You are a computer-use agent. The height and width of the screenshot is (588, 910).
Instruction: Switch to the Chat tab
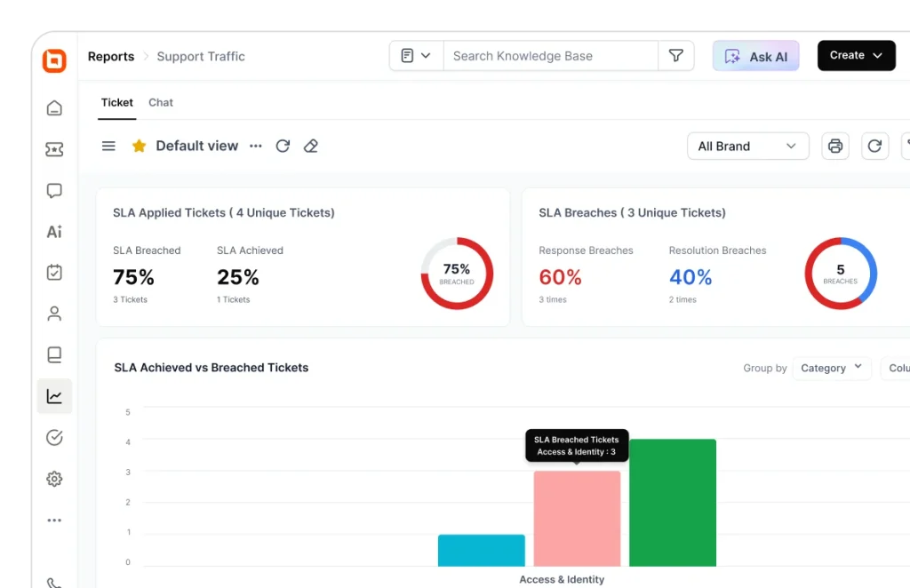[161, 103]
